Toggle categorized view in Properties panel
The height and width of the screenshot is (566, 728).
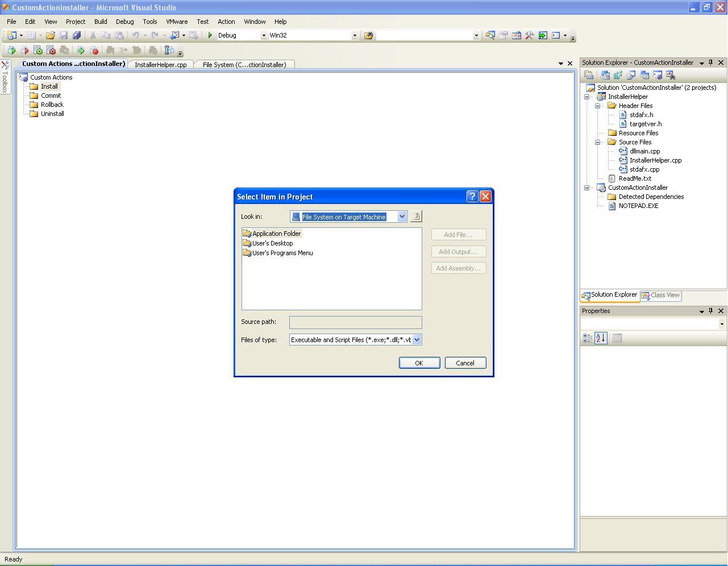tap(588, 338)
